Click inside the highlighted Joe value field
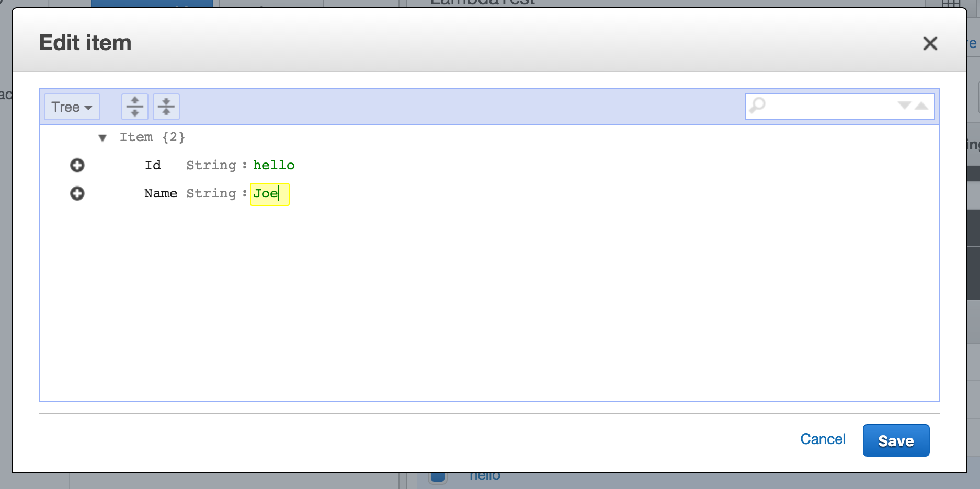 tap(268, 194)
